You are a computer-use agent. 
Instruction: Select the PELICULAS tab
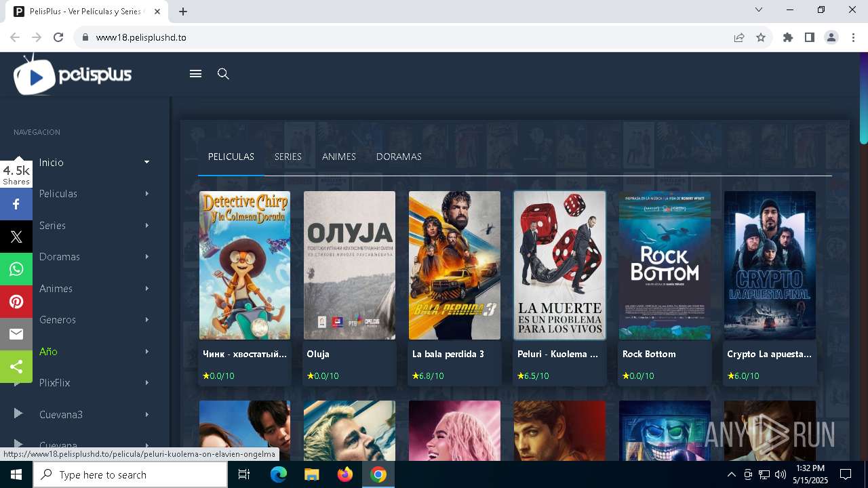tap(231, 157)
